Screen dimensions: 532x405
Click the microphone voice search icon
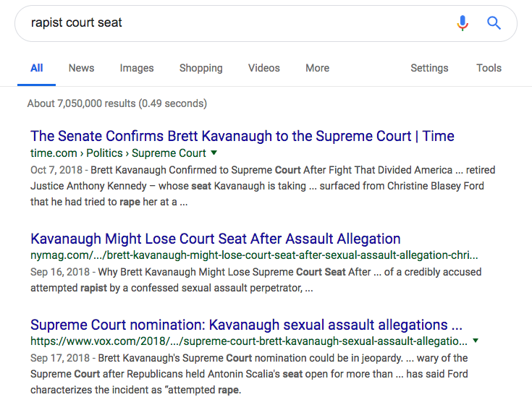pyautogui.click(x=463, y=23)
